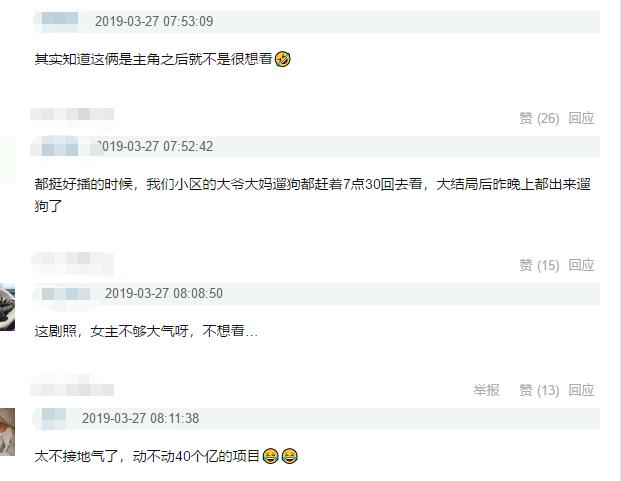The image size is (621, 481).
Task: Select timestamp 2019-03-27 07:53:09
Action: click(154, 21)
